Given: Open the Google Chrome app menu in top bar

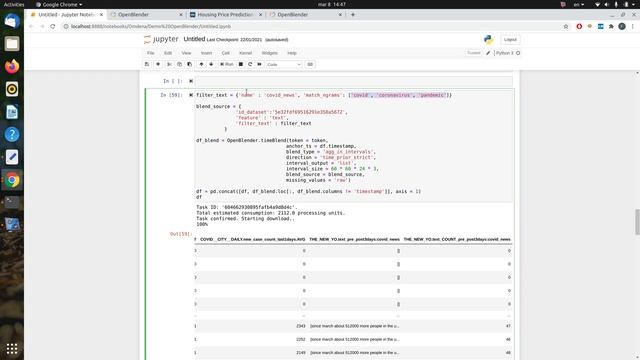Looking at the screenshot, I should (x=59, y=4).
